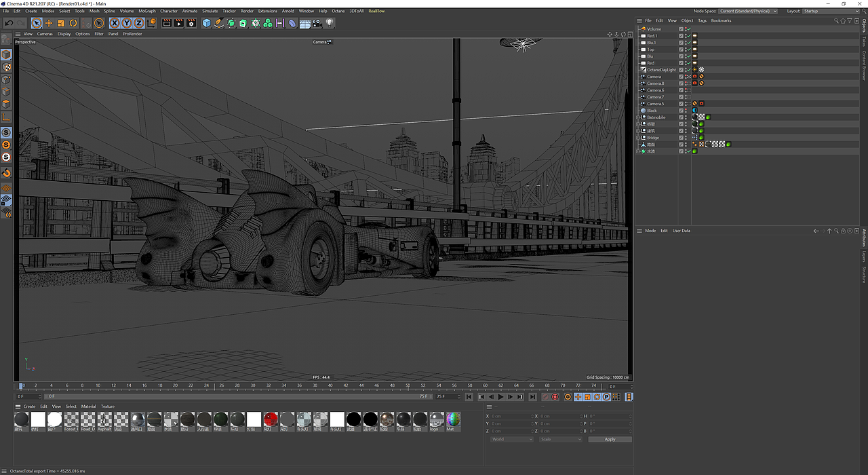Toggle the Z axis lock
This screenshot has height=475, width=868.
(x=139, y=23)
